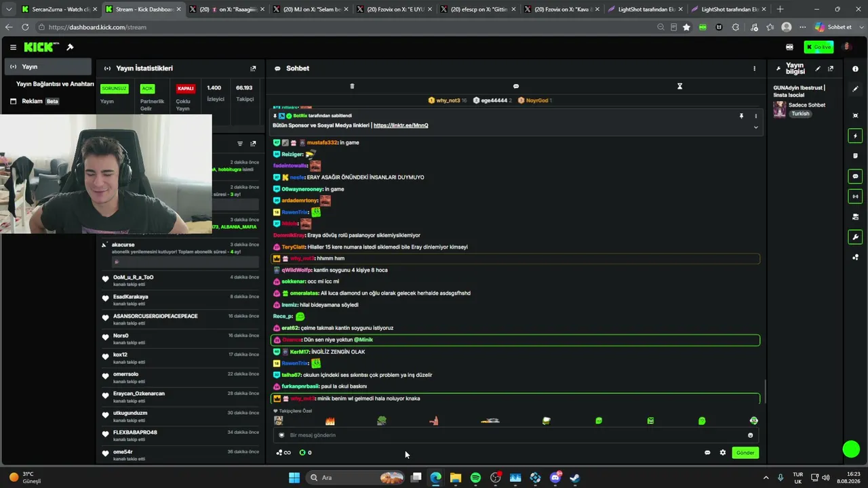Reload the page with refresh button
The height and width of the screenshot is (488, 868).
point(25,27)
